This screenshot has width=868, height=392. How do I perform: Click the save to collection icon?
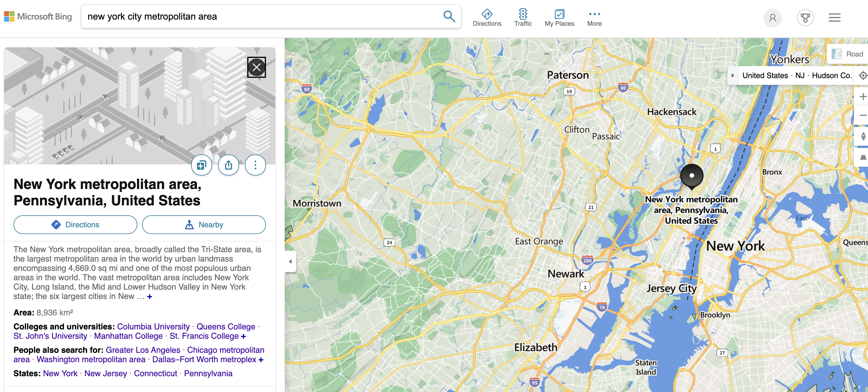pos(201,165)
